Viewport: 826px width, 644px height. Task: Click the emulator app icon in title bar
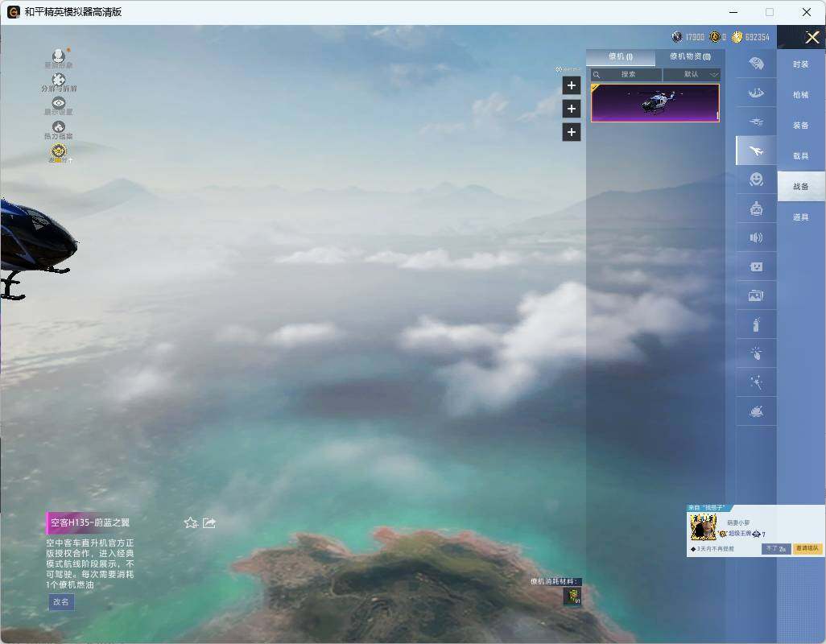[x=13, y=12]
